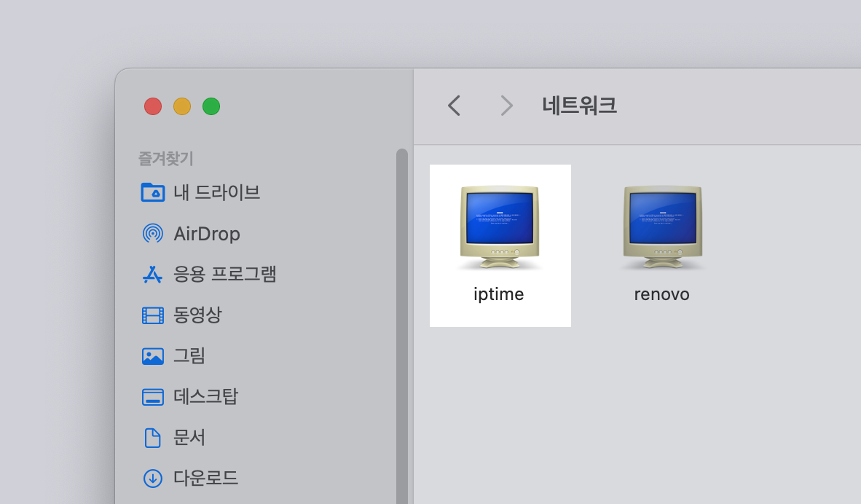This screenshot has width=861, height=504.
Task: Go back with the left chevron
Action: click(x=454, y=106)
